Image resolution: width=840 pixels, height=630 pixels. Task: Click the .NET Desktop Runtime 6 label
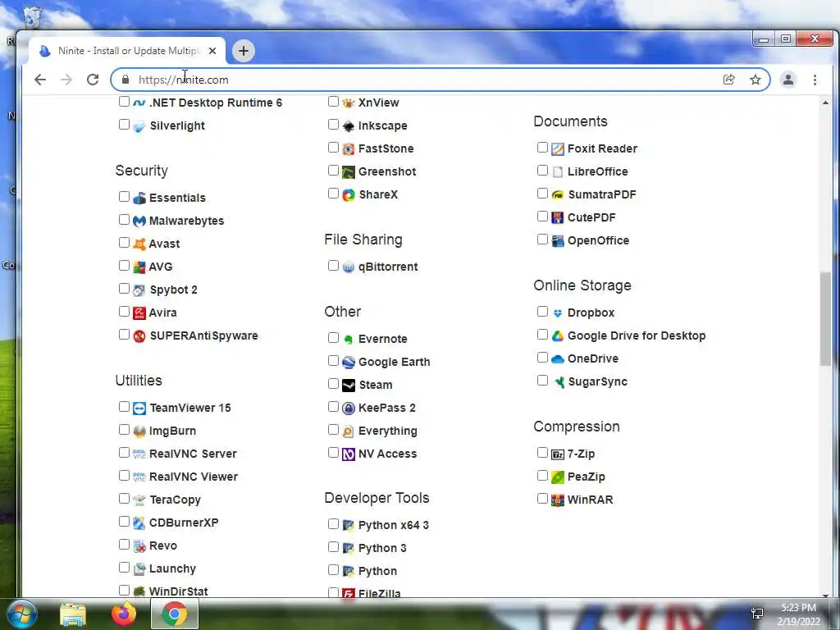(x=216, y=103)
